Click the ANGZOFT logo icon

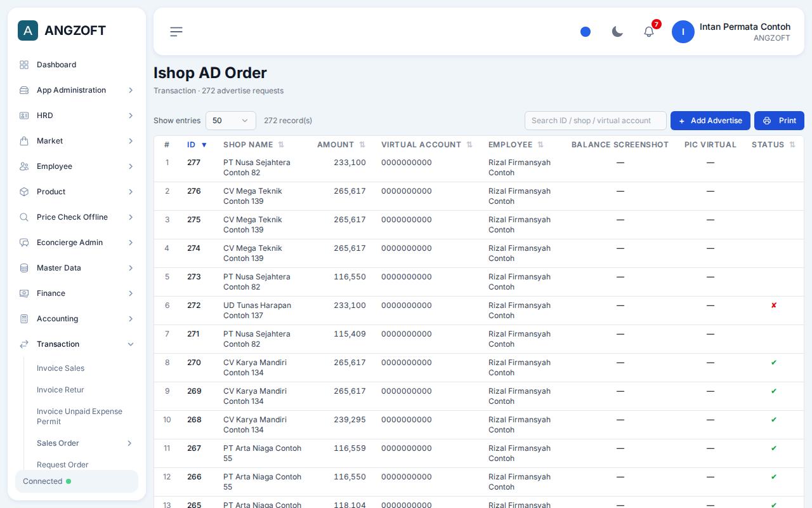(28, 30)
